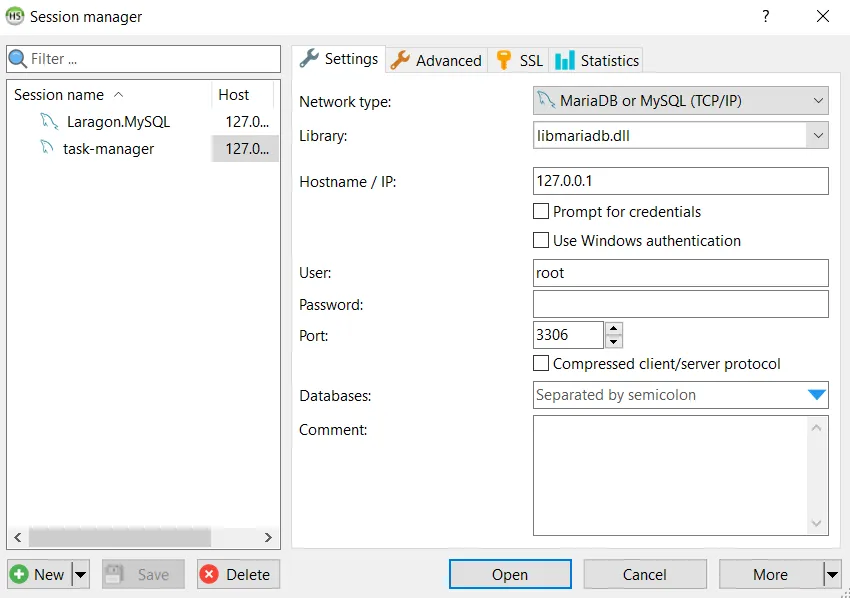Open the New button dropdown arrow
This screenshot has height=598, width=850.
(x=80, y=574)
